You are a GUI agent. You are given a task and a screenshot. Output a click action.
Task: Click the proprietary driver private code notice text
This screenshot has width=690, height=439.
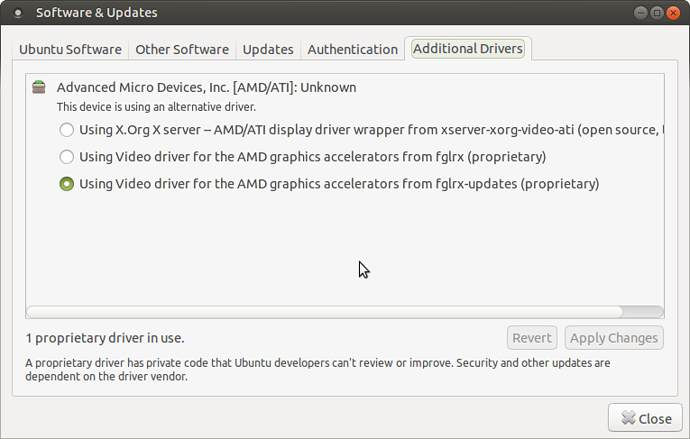click(x=318, y=369)
